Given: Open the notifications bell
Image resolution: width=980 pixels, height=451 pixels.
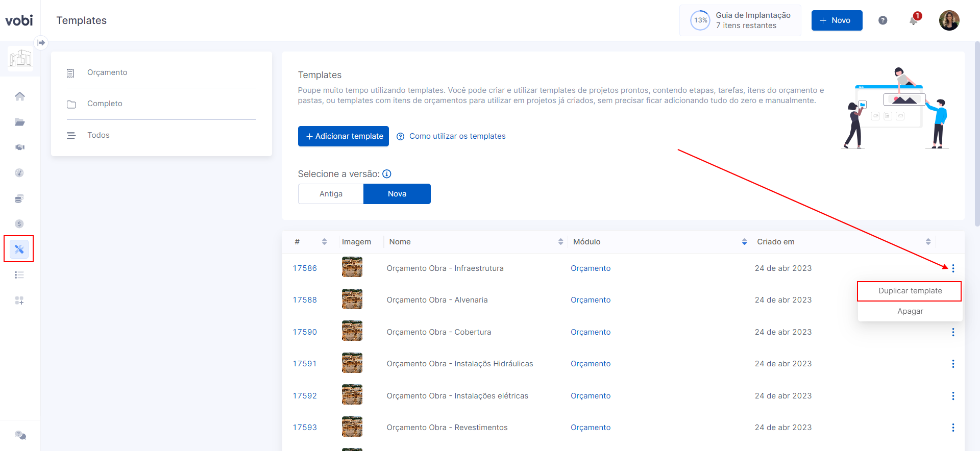Looking at the screenshot, I should 914,20.
